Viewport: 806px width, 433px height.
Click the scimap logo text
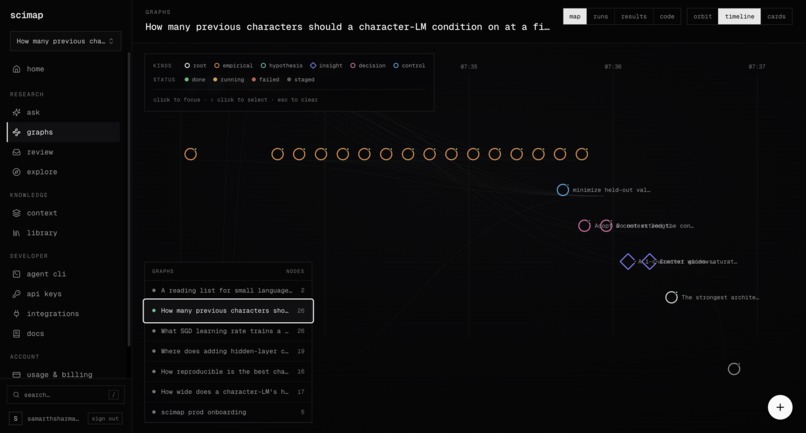pyautogui.click(x=27, y=15)
